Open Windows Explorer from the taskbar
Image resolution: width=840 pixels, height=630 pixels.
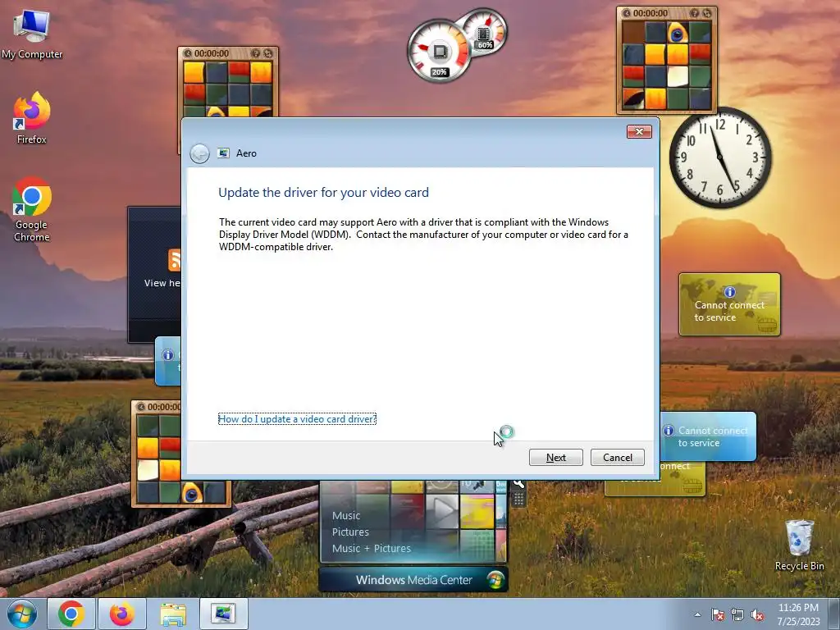tap(173, 614)
